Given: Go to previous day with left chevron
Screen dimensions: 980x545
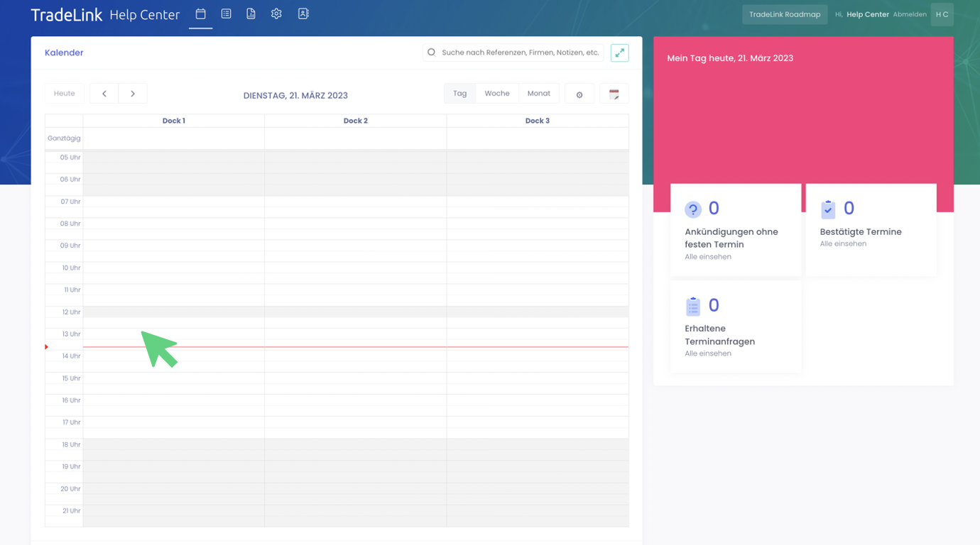Looking at the screenshot, I should [x=104, y=94].
